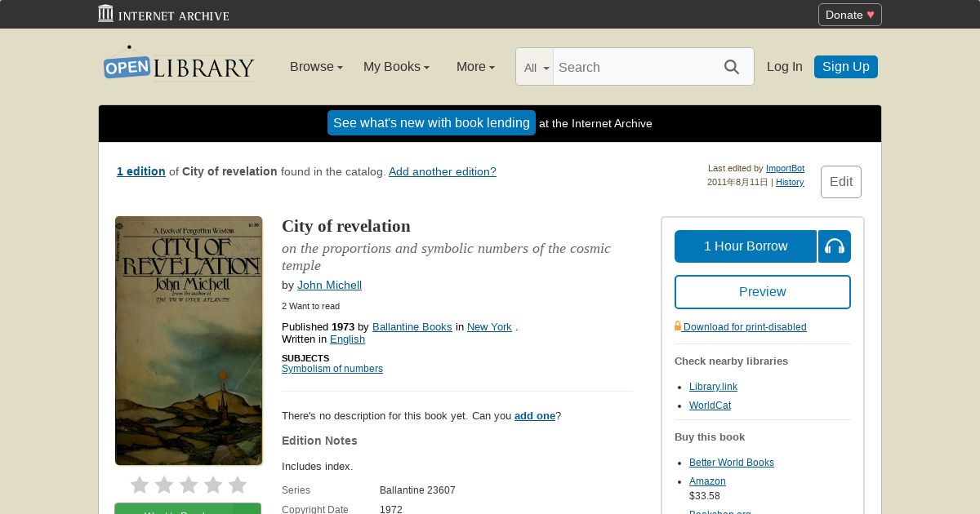Click Ballantine Books publisher link

pos(412,326)
